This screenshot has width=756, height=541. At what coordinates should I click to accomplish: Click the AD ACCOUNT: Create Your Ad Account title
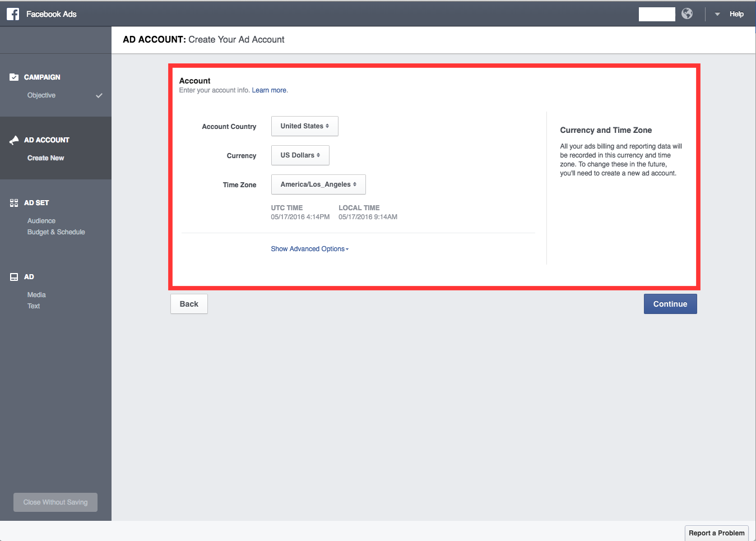pos(203,39)
